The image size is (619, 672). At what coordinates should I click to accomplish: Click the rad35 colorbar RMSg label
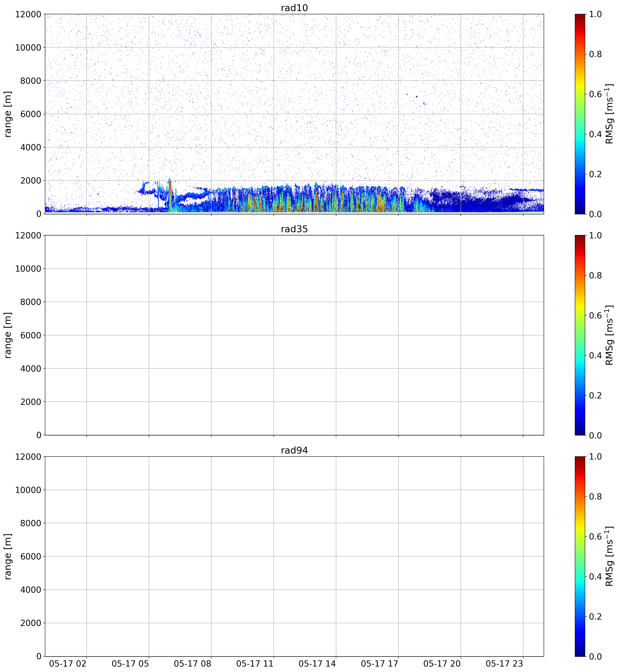(609, 335)
